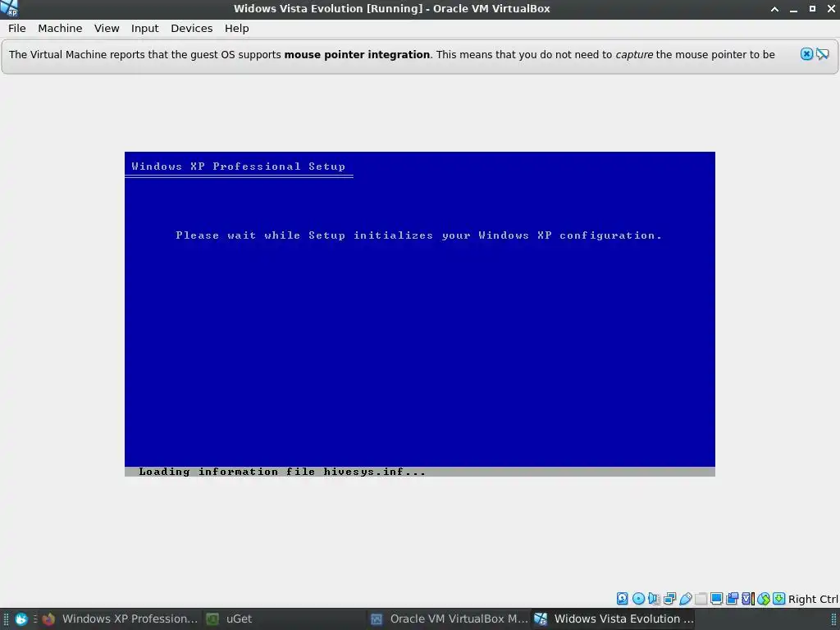The width and height of the screenshot is (840, 630).
Task: Click the VirtualBox XP title bar icon
Action: pyautogui.click(x=9, y=8)
